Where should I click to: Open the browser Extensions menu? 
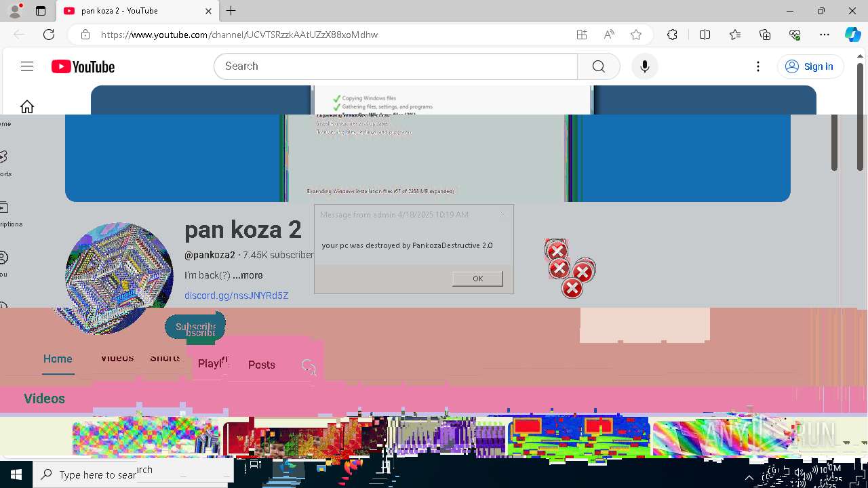click(672, 35)
